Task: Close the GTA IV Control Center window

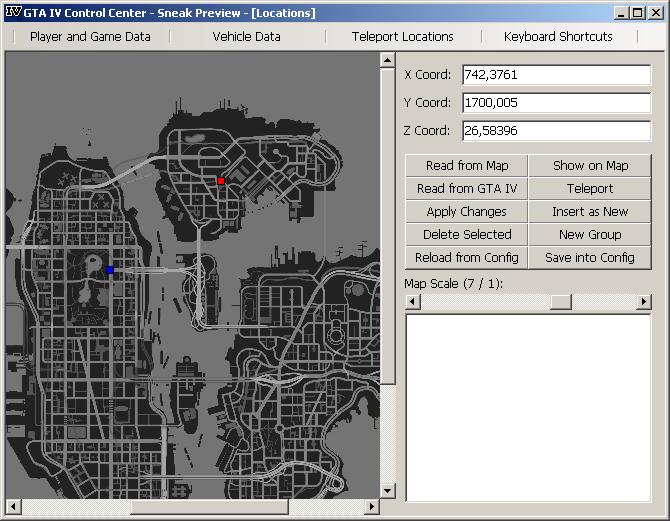Action: click(656, 13)
